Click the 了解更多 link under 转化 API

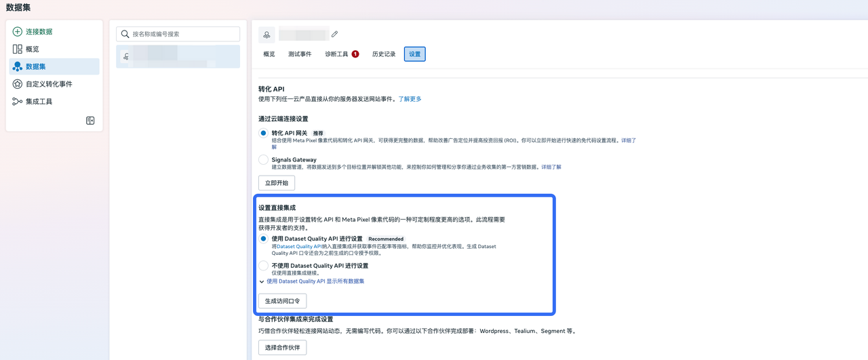[410, 99]
